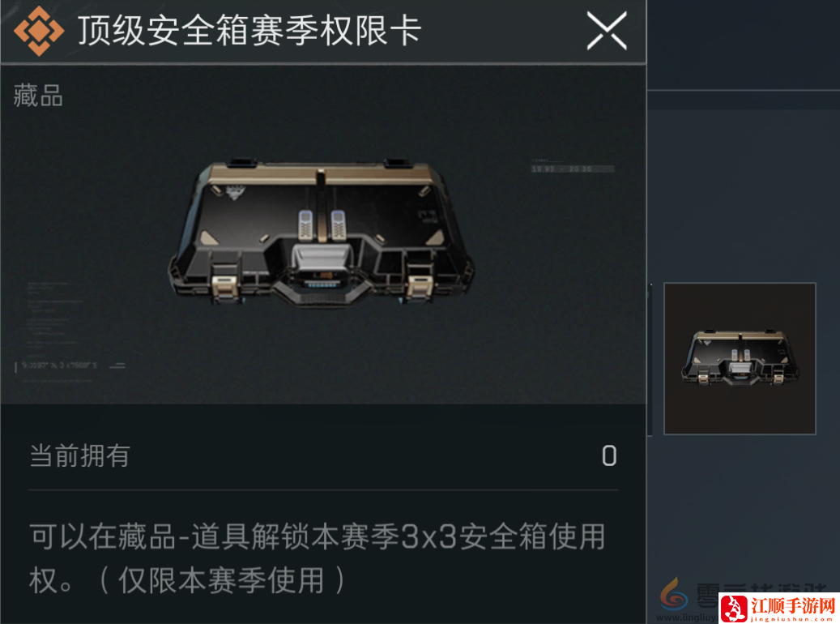The image size is (840, 624).
Task: Click the 藏品 category label
Action: (38, 96)
